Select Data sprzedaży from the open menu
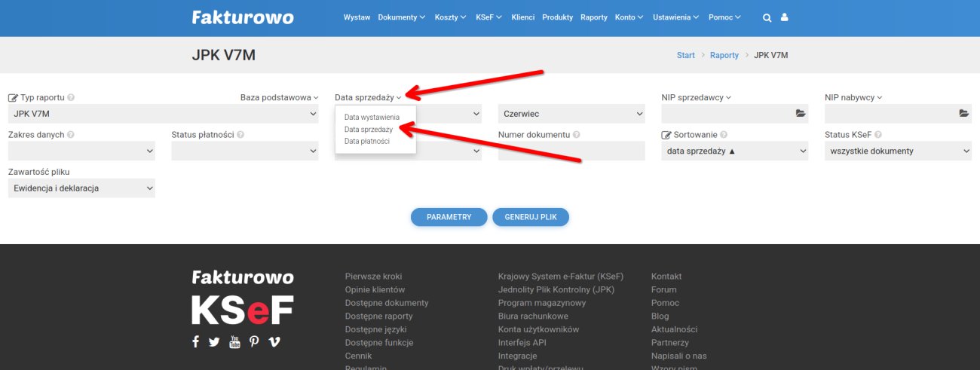The width and height of the screenshot is (980, 370). click(x=369, y=130)
